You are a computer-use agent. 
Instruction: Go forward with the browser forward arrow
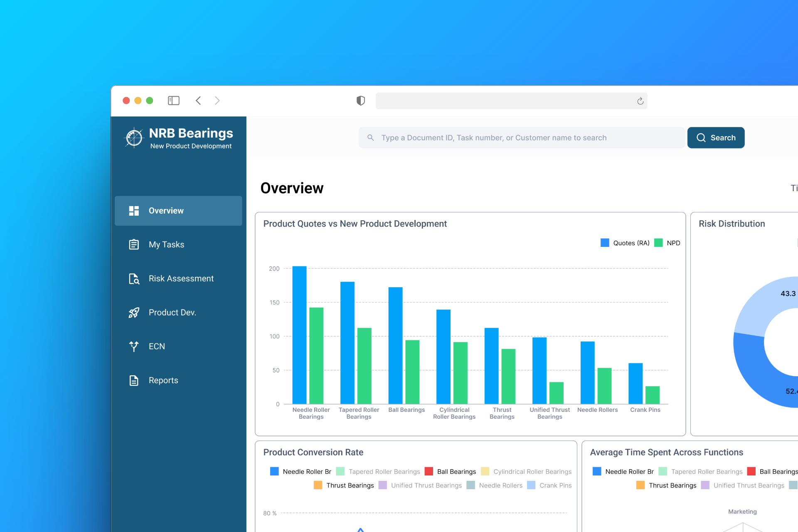pyautogui.click(x=217, y=101)
